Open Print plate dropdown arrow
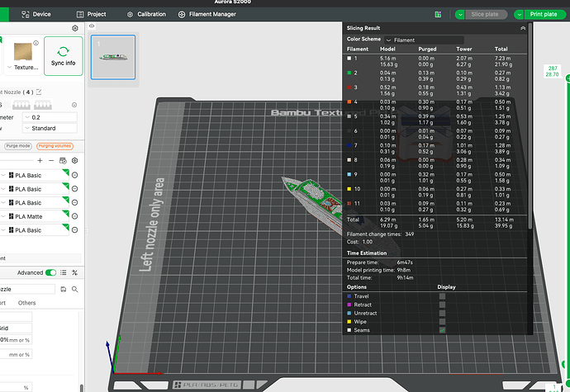570x392 pixels. pyautogui.click(x=519, y=15)
